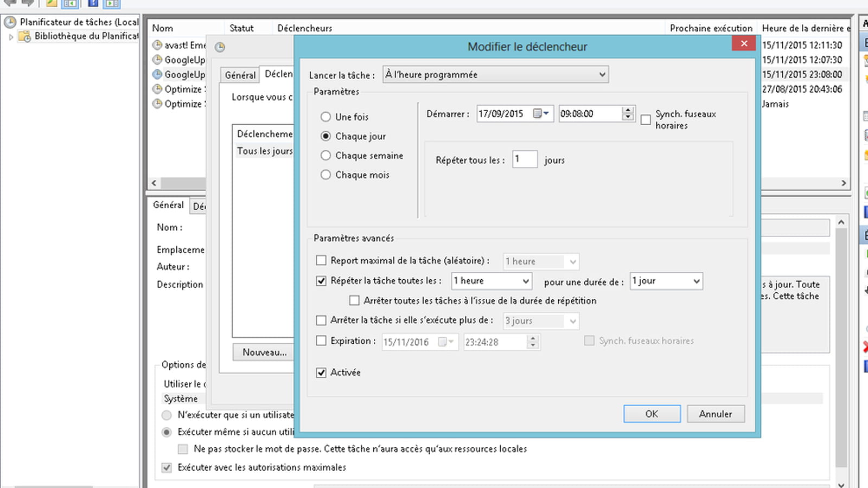The height and width of the screenshot is (488, 868).
Task: Tick Arrêter toutes les tâches à l'issue de la durée
Action: (354, 300)
